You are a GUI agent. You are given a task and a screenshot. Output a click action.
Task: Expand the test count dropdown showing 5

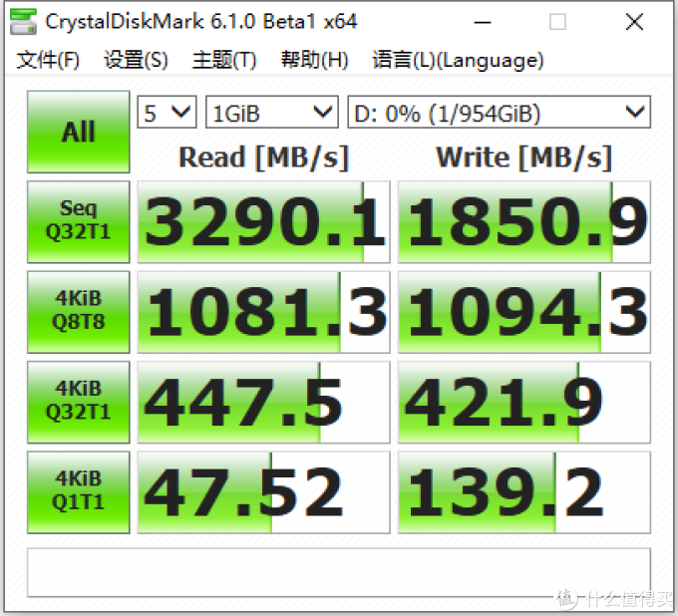click(167, 112)
